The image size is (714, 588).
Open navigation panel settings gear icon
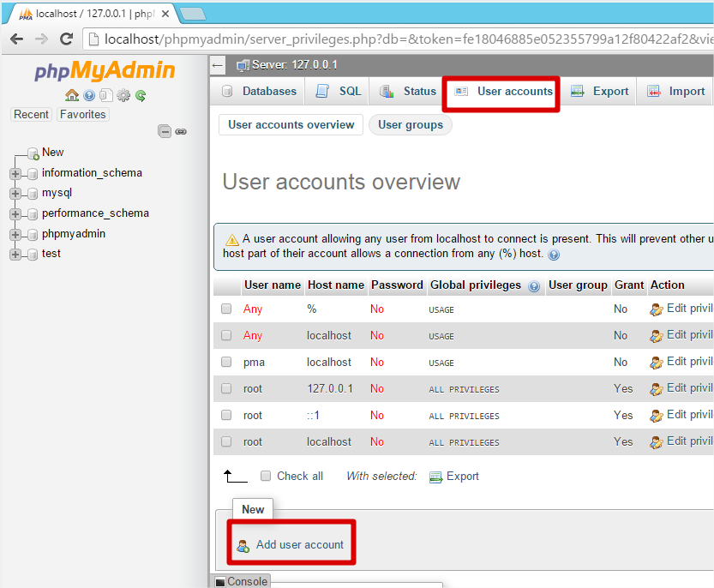pos(123,96)
